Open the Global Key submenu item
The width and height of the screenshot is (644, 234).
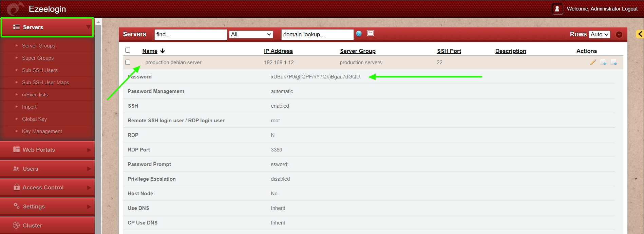[x=34, y=119]
